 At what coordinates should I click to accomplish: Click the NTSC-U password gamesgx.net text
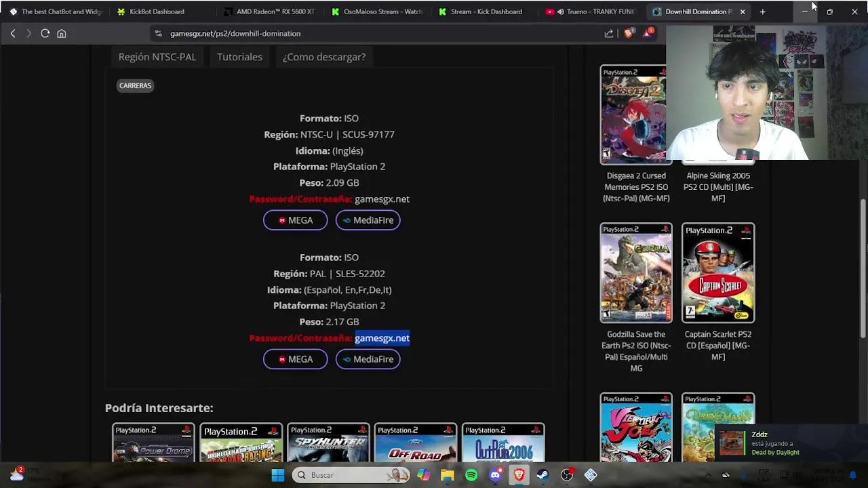point(382,199)
